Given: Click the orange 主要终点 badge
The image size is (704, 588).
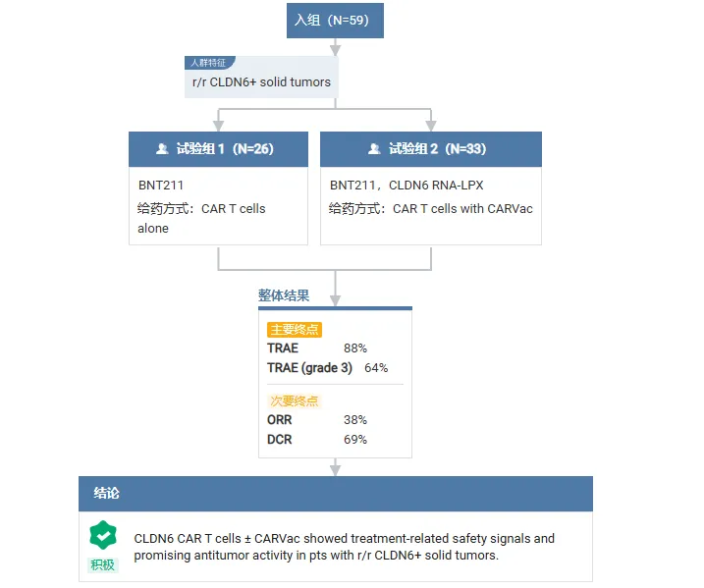Looking at the screenshot, I should 295,330.
